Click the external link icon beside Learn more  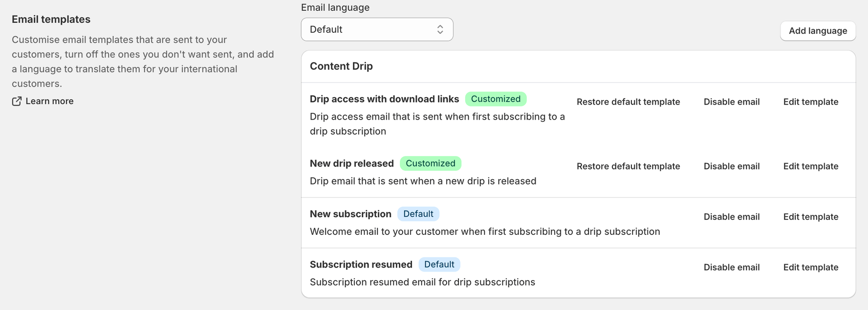pos(17,101)
